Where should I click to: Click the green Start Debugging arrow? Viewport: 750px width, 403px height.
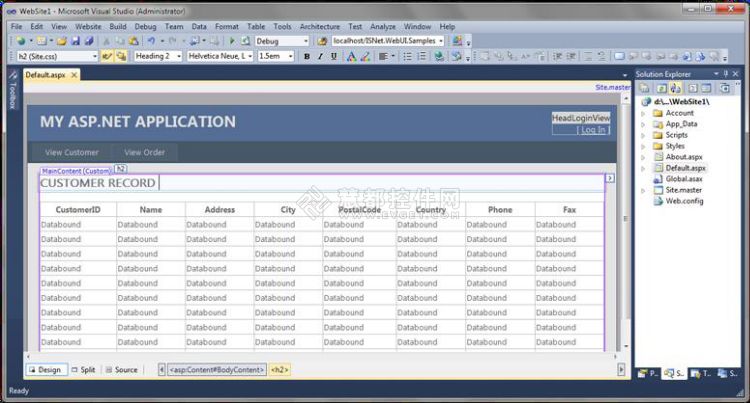click(x=232, y=41)
